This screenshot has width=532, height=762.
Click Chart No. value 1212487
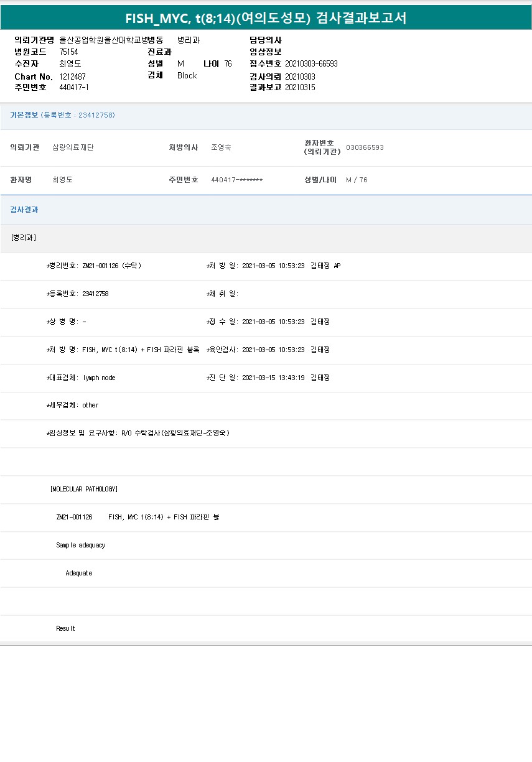click(73, 76)
